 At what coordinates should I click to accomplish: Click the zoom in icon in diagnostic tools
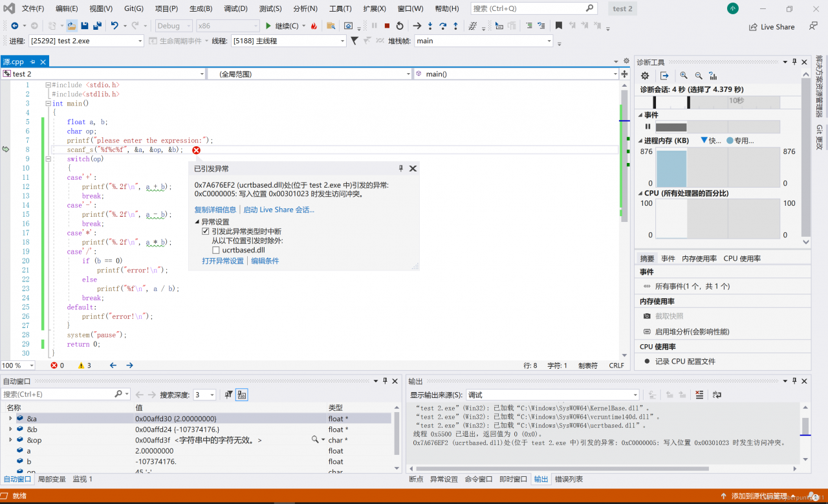pos(684,76)
